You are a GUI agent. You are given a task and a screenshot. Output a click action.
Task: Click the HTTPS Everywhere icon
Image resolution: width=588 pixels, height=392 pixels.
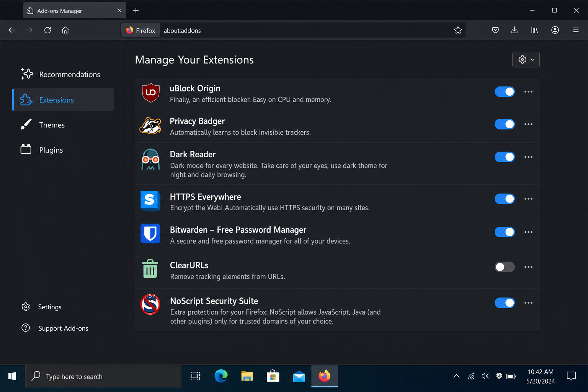[150, 201]
